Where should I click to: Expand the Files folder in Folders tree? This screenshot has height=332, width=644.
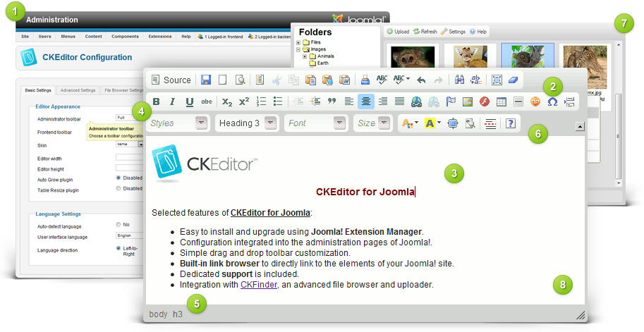click(x=298, y=42)
